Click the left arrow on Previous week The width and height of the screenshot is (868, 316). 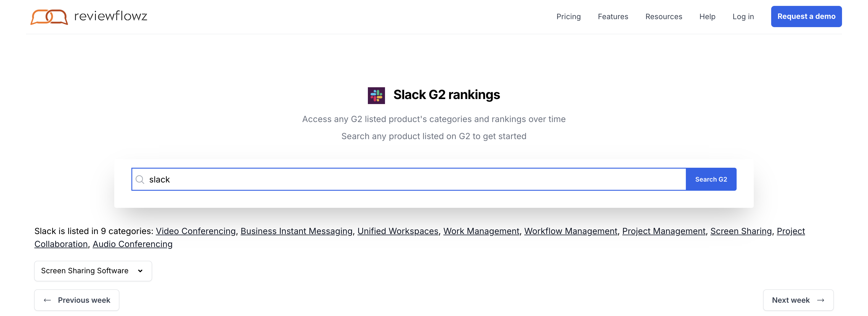tap(48, 300)
